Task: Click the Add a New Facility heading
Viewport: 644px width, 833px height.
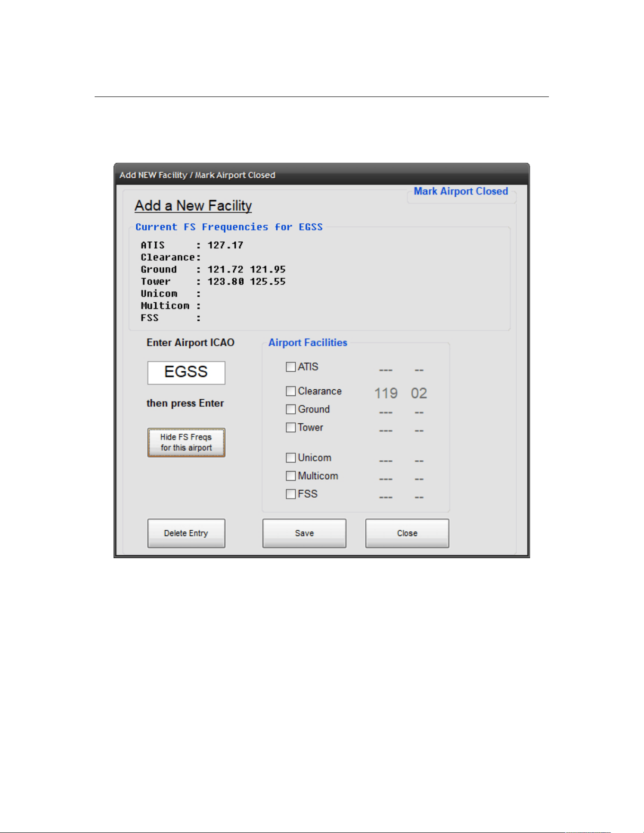Action: point(193,206)
